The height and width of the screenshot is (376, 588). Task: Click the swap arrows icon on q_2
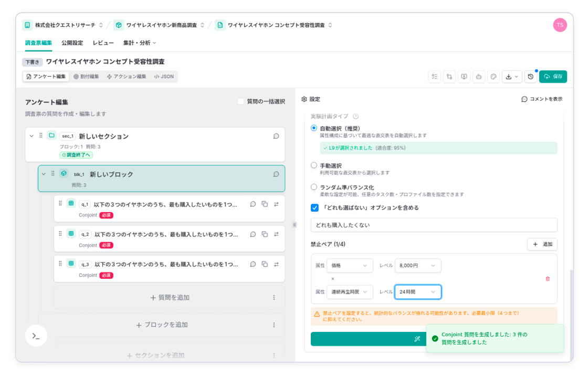(276, 234)
